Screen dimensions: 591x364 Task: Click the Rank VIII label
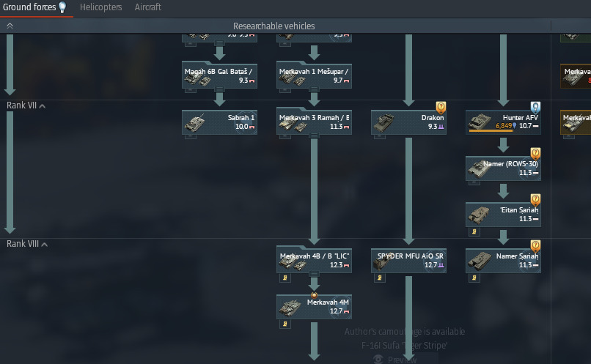tap(23, 244)
